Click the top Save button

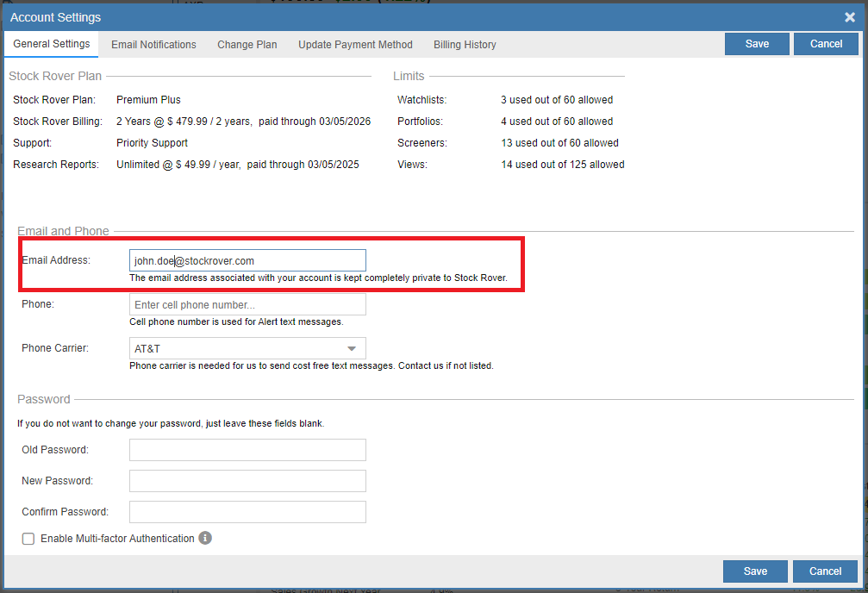click(x=756, y=43)
